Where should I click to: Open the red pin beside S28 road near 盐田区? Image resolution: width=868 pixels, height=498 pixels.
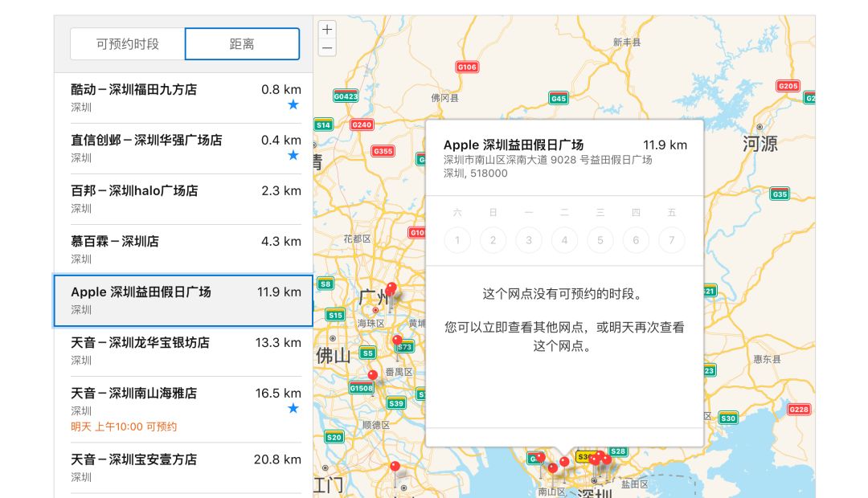(607, 459)
